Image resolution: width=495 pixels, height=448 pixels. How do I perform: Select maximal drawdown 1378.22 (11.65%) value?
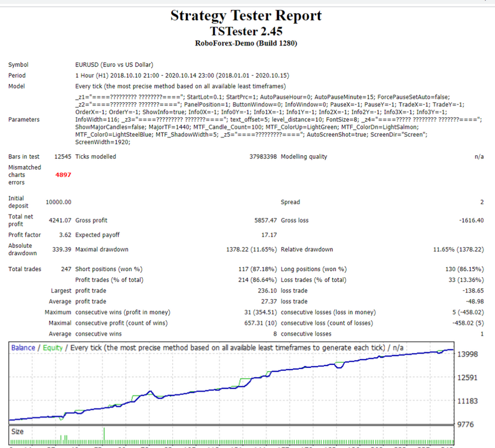click(251, 249)
